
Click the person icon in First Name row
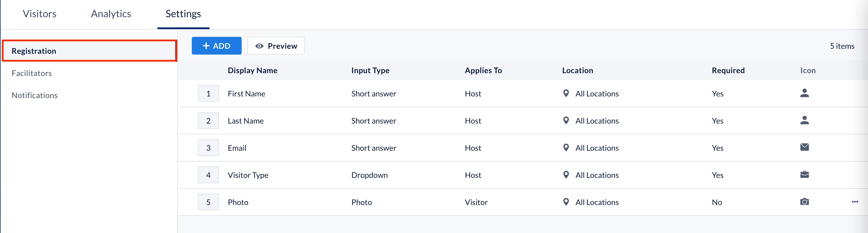click(x=804, y=93)
